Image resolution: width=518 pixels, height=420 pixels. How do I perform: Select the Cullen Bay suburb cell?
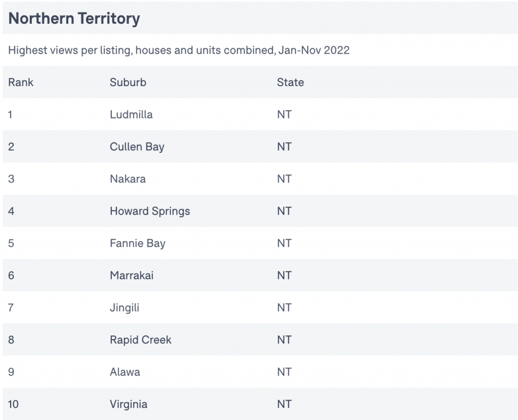click(137, 147)
